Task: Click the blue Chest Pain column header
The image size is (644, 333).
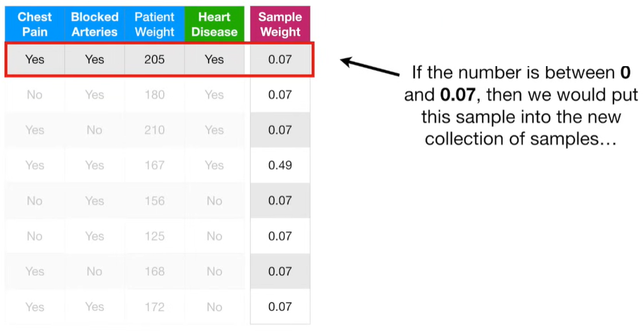Action: 35,24
